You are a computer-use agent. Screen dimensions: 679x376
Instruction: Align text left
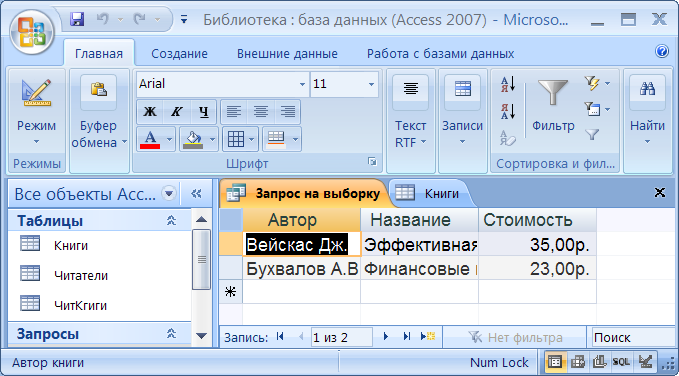pyautogui.click(x=234, y=112)
